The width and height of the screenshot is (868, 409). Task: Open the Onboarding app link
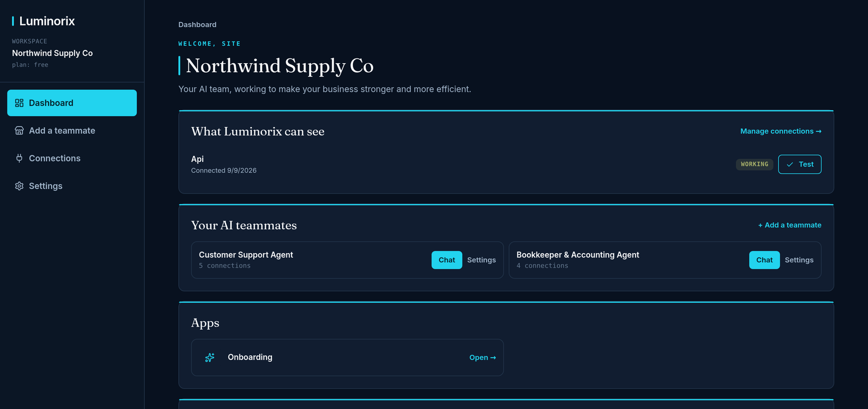(483, 357)
